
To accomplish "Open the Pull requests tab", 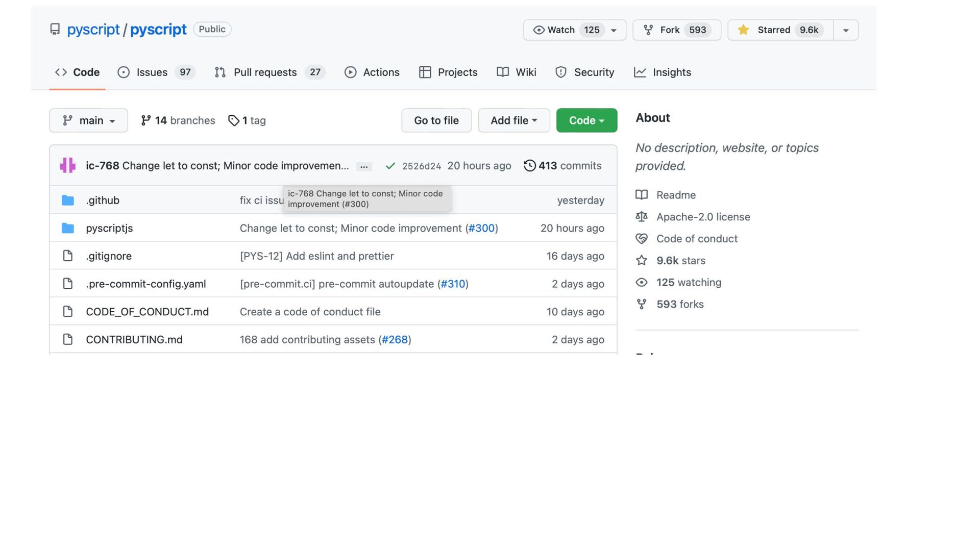I will [265, 72].
